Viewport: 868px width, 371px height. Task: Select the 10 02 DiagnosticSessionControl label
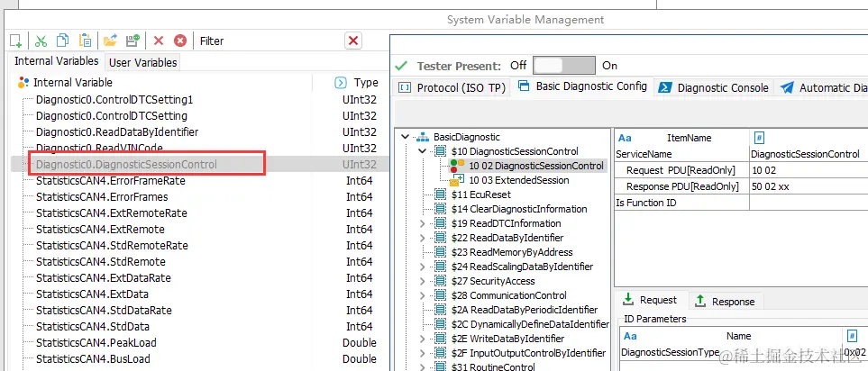(x=536, y=166)
